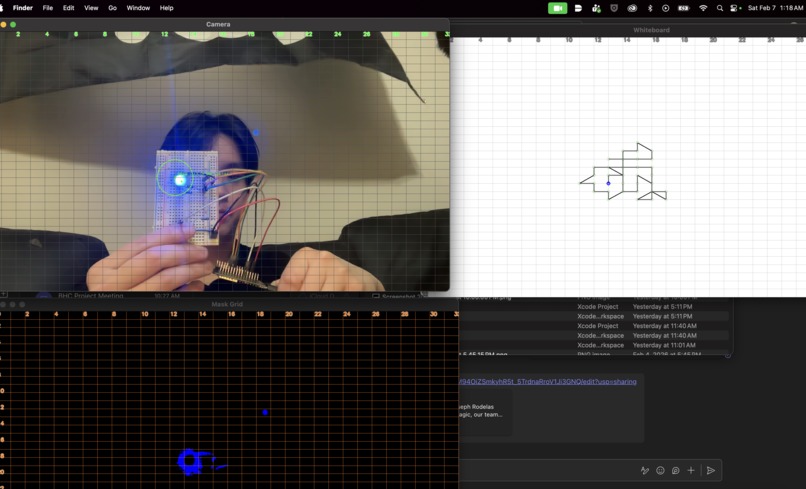Open the Bluetooth status menu
Viewport: 806px width, 489px height.
[650, 8]
